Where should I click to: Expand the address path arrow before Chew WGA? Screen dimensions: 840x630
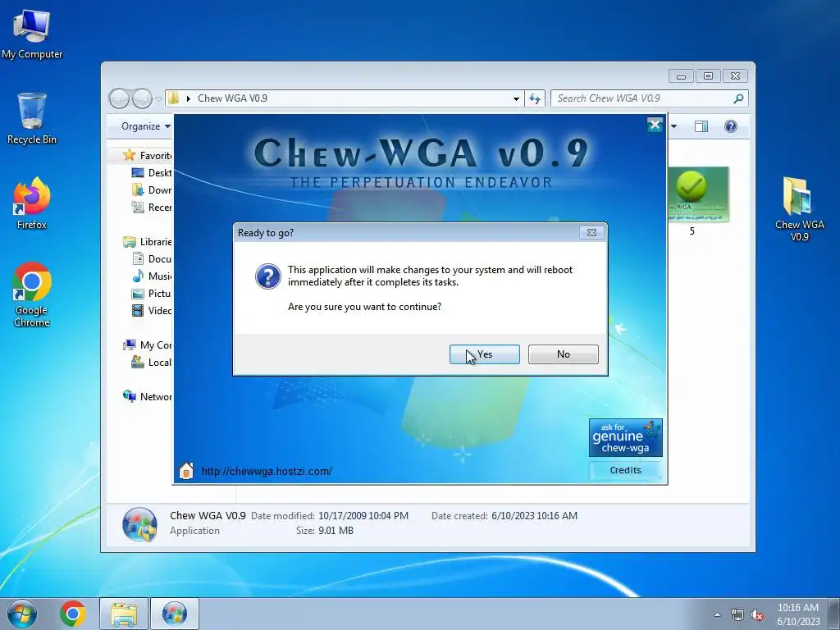[x=189, y=98]
